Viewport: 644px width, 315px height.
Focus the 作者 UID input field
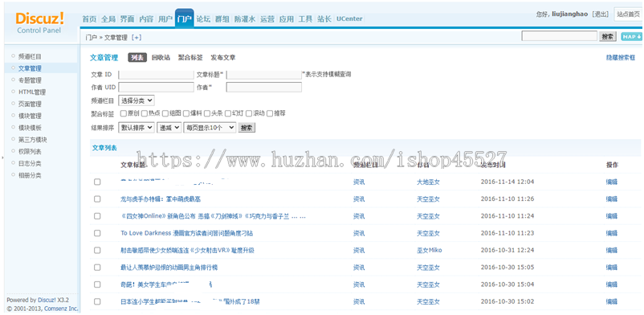156,87
